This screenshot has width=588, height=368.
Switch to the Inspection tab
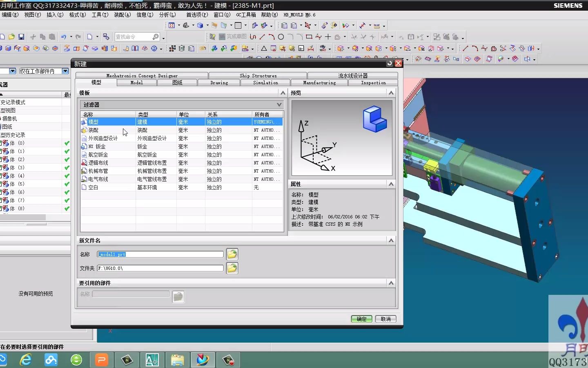[x=373, y=83]
